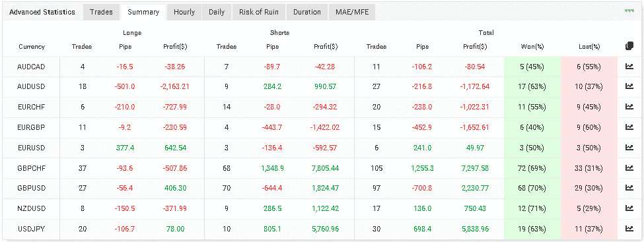Open the chart icon for EURCHF row

click(629, 107)
